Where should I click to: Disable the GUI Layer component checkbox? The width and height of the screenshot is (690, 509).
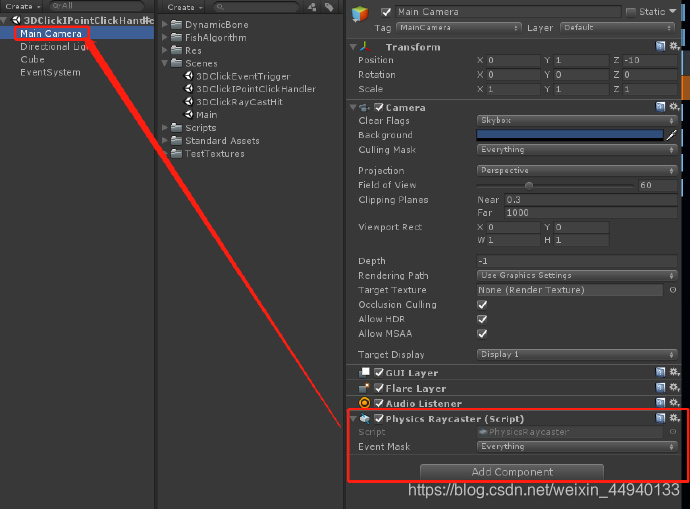[x=378, y=372]
